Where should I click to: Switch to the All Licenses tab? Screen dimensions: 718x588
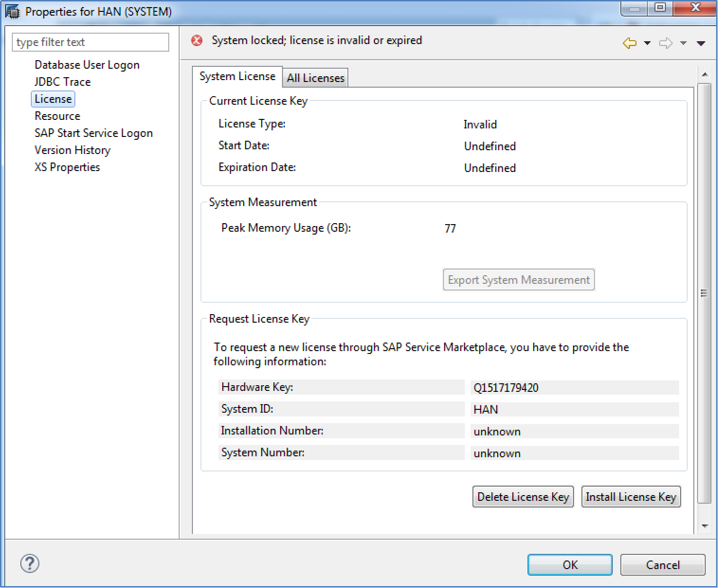[x=315, y=77]
